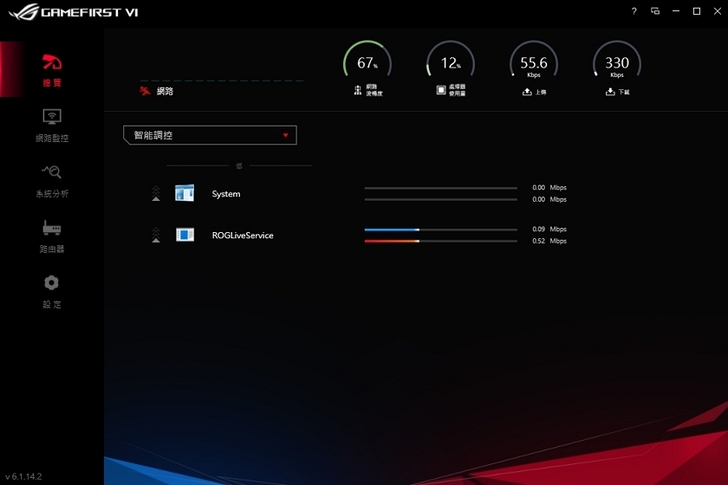Open the 總覽 overview sidebar tab
This screenshot has height=485, width=728.
(52, 70)
